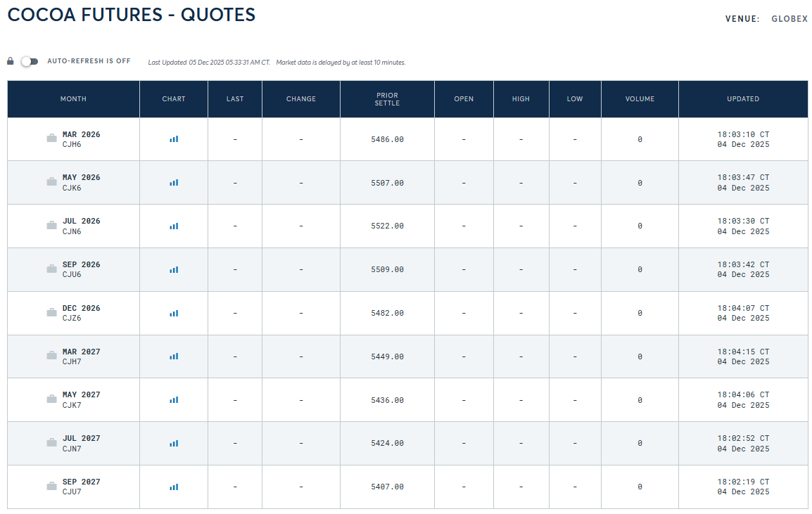Open the MAY 2027 contract link
The height and width of the screenshot is (514, 812).
coord(82,394)
